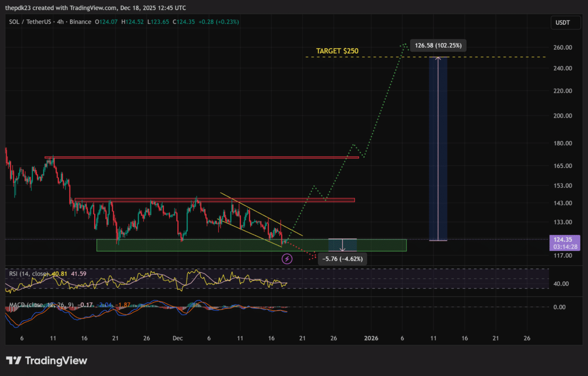Select the 126.58 (102.25%) measurement label
Screen dimensions: 588x376
point(438,46)
